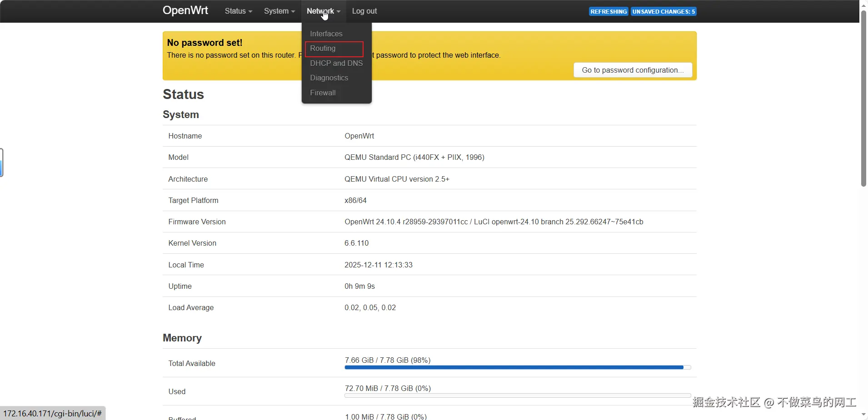Toggle the Refreshing status indicator
868x420 pixels.
(x=609, y=11)
